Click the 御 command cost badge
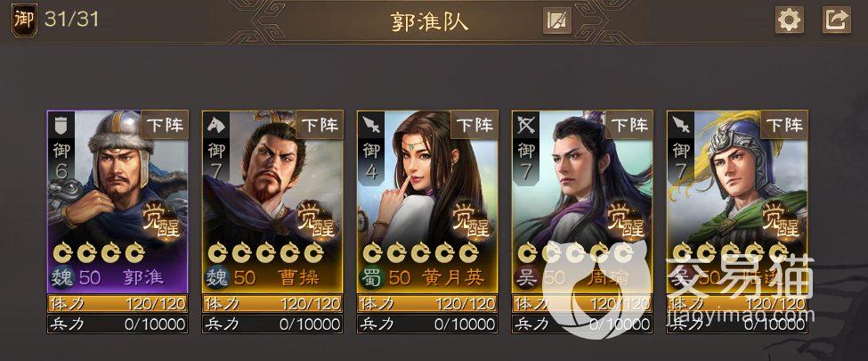The height and width of the screenshot is (361, 868). pos(24,20)
